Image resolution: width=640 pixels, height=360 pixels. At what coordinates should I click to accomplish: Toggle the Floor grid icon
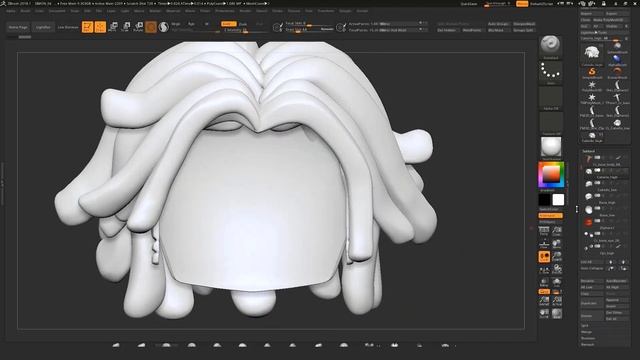point(544,244)
